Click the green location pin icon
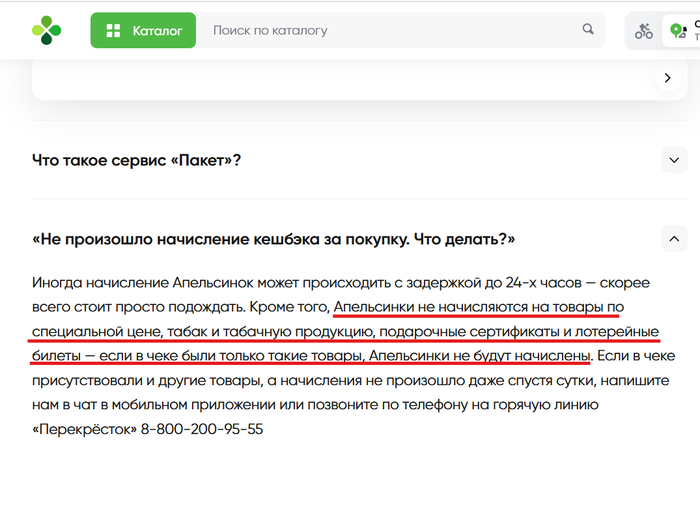The image size is (700, 509). pos(678,31)
